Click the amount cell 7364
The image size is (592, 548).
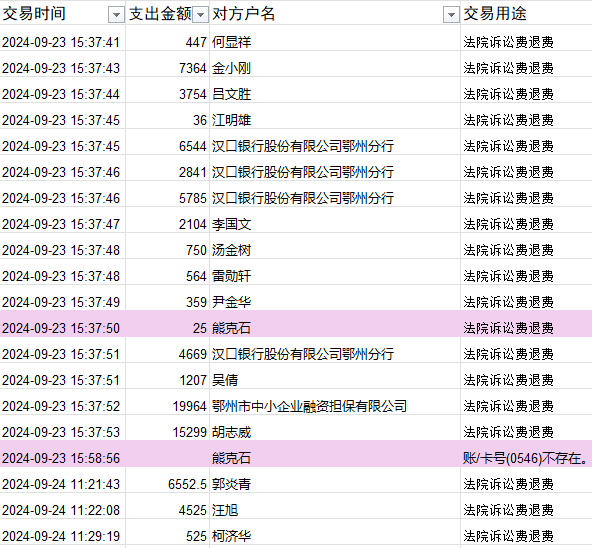(x=168, y=68)
